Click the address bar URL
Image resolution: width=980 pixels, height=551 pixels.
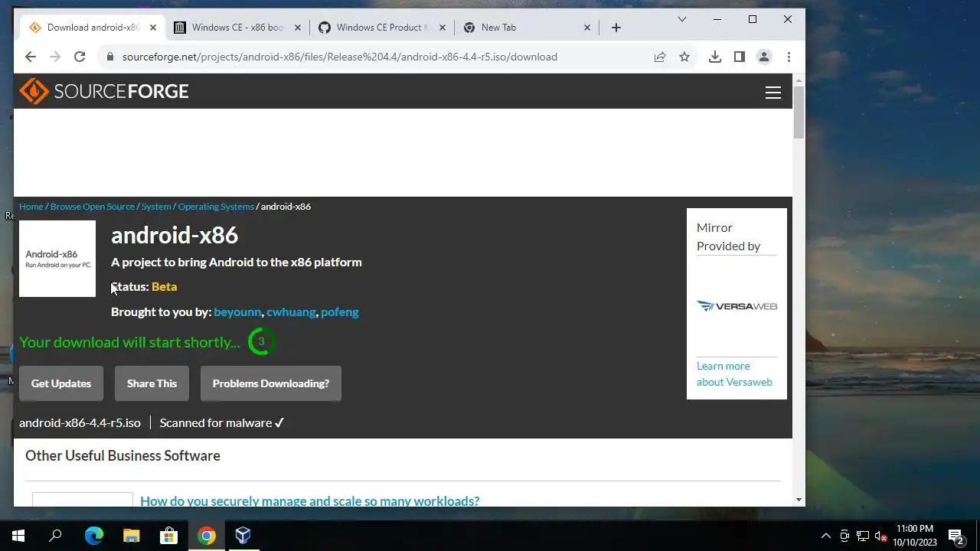point(340,57)
